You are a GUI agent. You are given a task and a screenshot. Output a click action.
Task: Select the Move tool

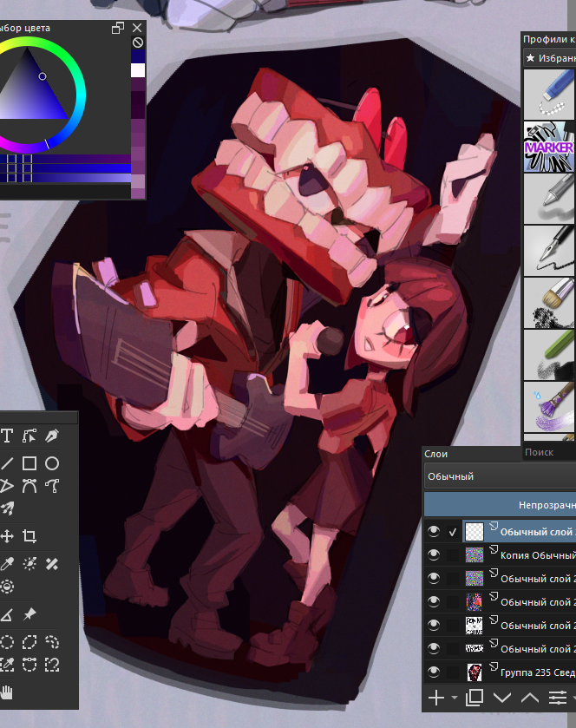pyautogui.click(x=6, y=537)
